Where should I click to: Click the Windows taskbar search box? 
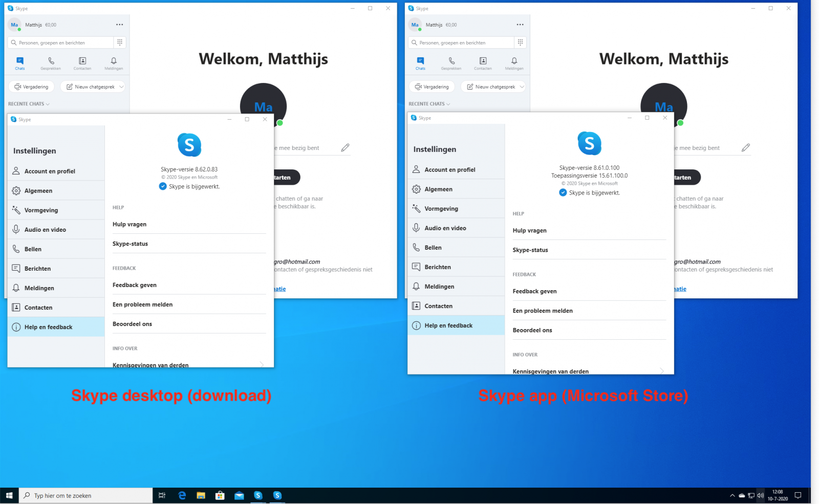coord(86,495)
